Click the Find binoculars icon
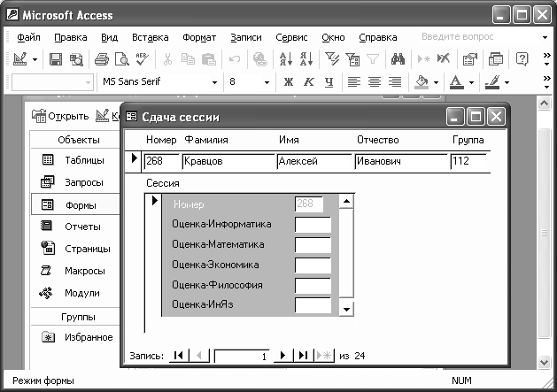This screenshot has height=392, width=557. tap(398, 59)
